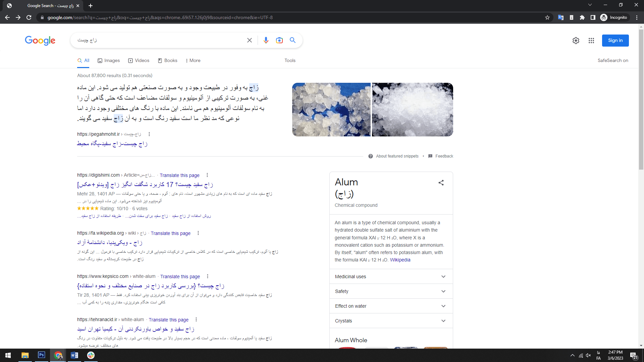The height and width of the screenshot is (362, 644).
Task: Click the page vertical scrollbar
Action: pos(641,99)
